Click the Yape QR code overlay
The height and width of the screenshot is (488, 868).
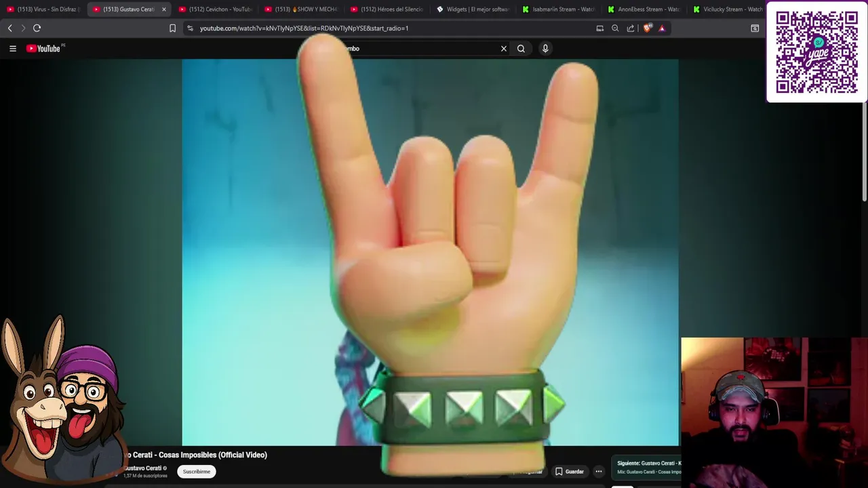(816, 52)
